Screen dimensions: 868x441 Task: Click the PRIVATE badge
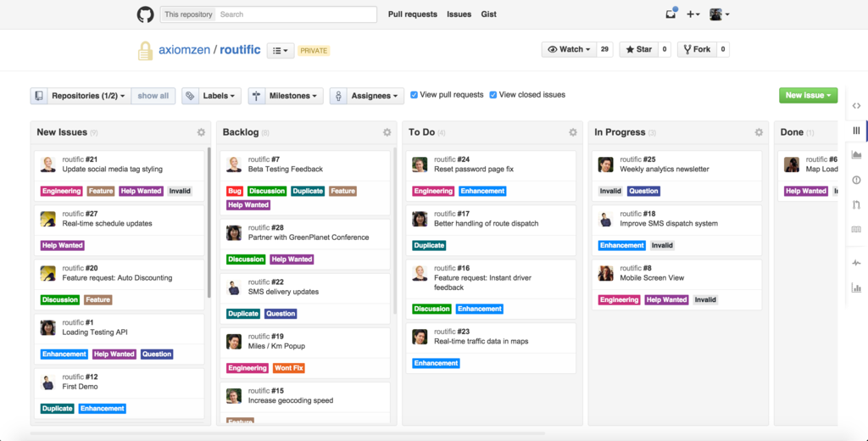(314, 50)
